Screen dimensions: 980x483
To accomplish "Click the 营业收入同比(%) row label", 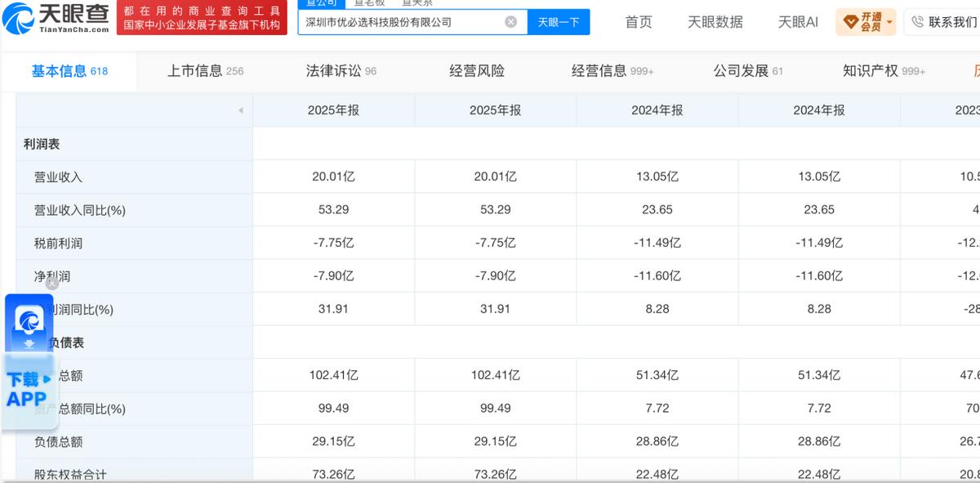I will pos(79,210).
